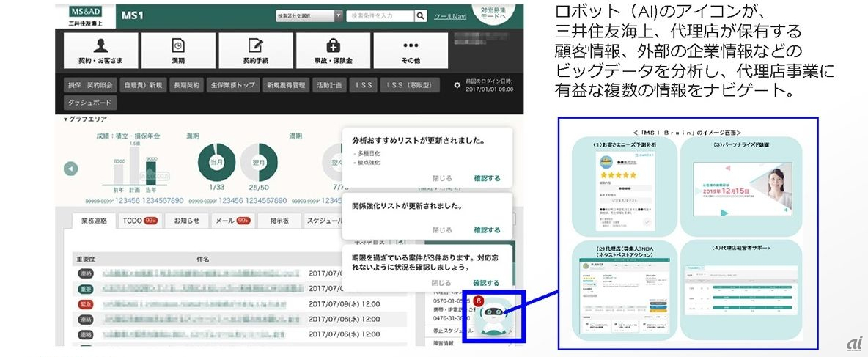868x357 pixels.
Task: Click the red 6 notification badge
Action: click(x=479, y=302)
